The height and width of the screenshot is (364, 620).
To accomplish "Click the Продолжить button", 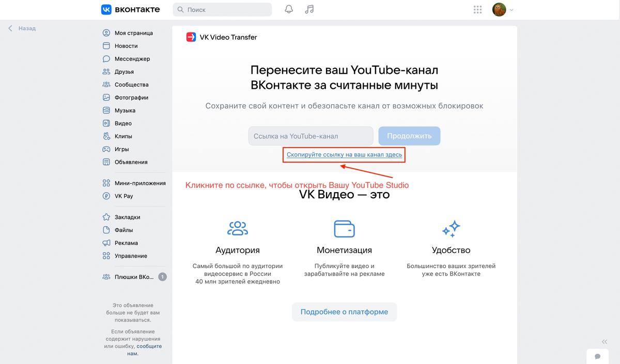I will tap(409, 136).
